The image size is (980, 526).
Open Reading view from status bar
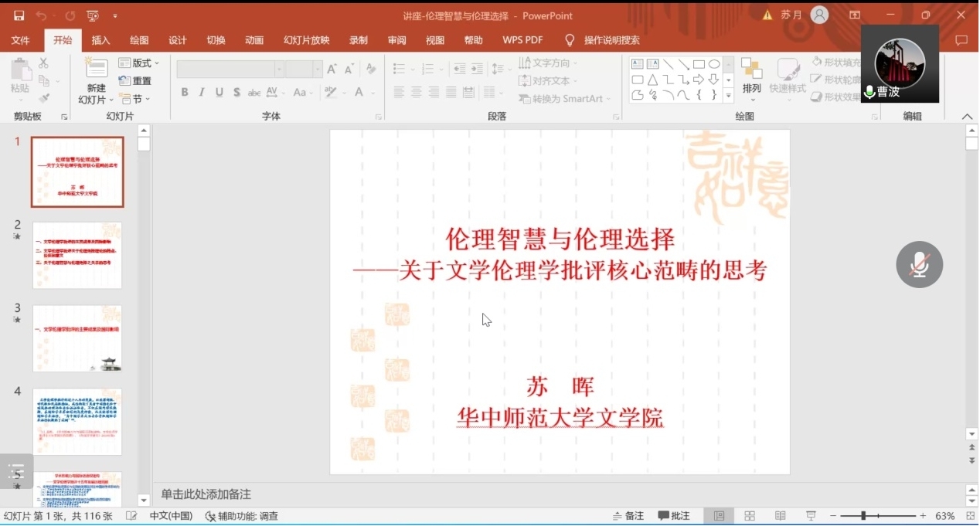click(780, 516)
